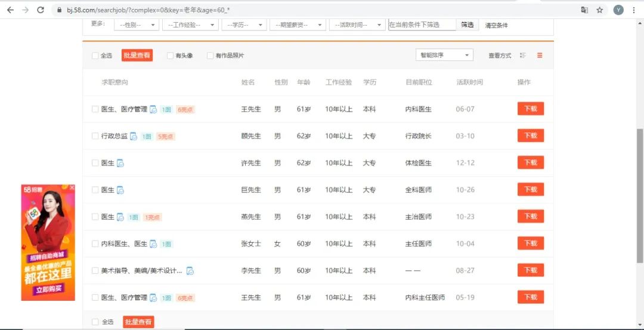Click the 立即购买 ad banner
The width and height of the screenshot is (644, 330).
pos(48,289)
